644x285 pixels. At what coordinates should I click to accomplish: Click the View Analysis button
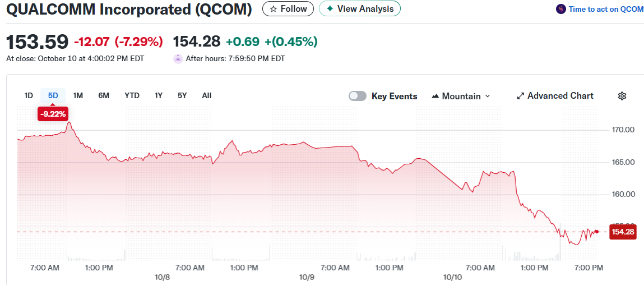tap(360, 9)
